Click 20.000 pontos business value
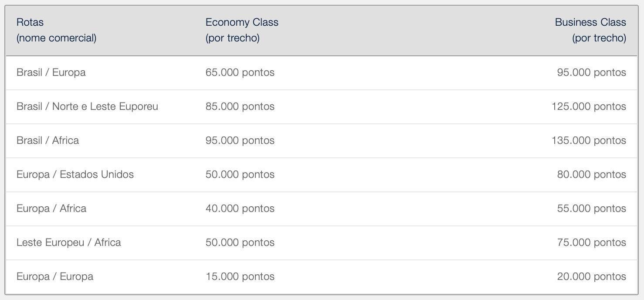 pos(592,276)
